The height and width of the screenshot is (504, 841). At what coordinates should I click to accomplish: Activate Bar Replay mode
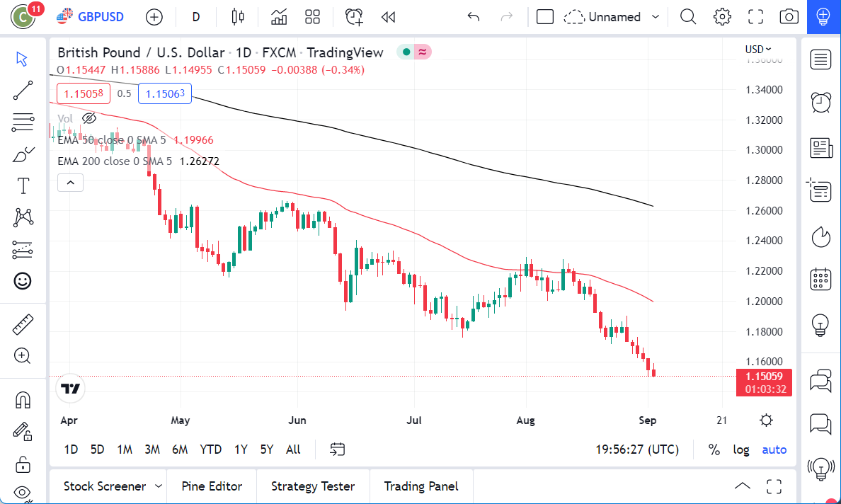(388, 16)
